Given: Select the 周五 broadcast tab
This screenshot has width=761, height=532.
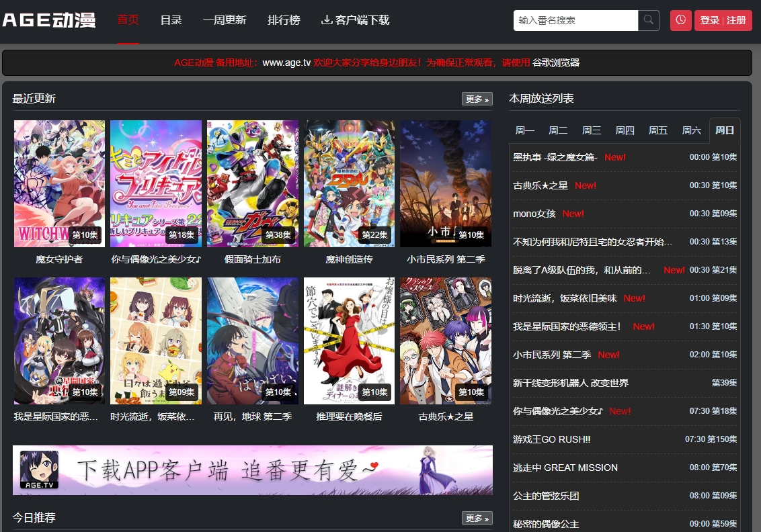Looking at the screenshot, I should tap(657, 130).
